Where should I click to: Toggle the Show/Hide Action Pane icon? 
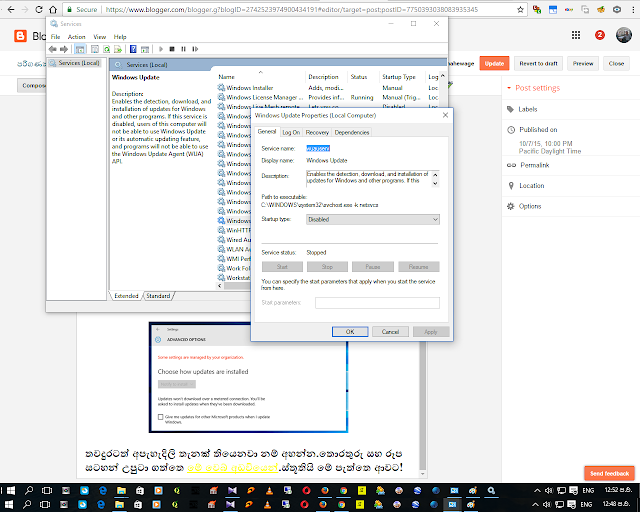tap(144, 49)
